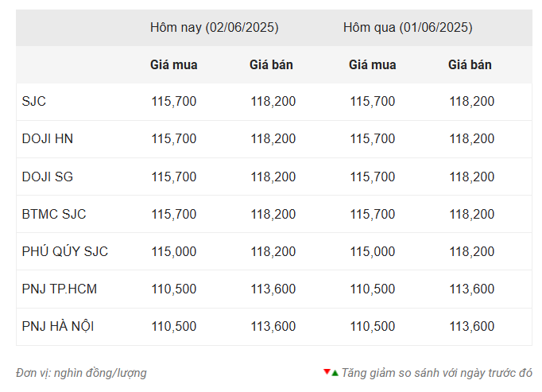Click the 'Tăng giảm so sánh' legend text
This screenshot has width=542, height=392.
pyautogui.click(x=437, y=373)
